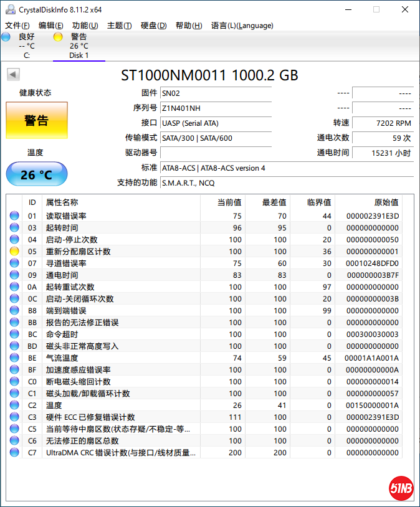
Task: Open the 主题(T) menu
Action: click(119, 26)
